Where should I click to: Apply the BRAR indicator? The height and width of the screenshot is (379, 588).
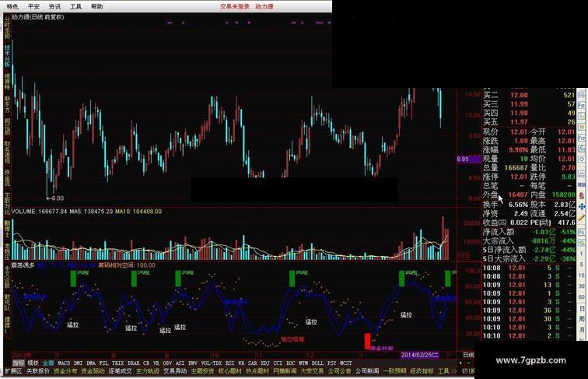tap(134, 363)
